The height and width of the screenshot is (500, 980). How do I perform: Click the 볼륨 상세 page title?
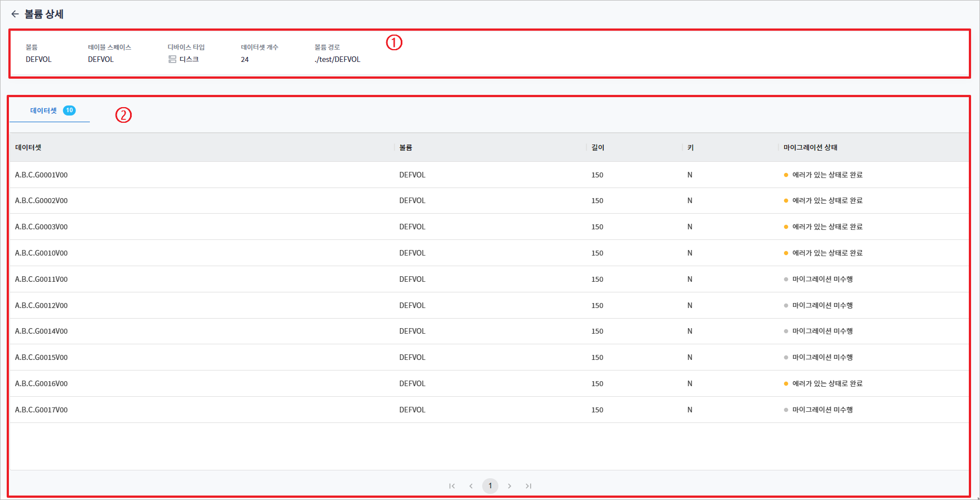click(44, 14)
